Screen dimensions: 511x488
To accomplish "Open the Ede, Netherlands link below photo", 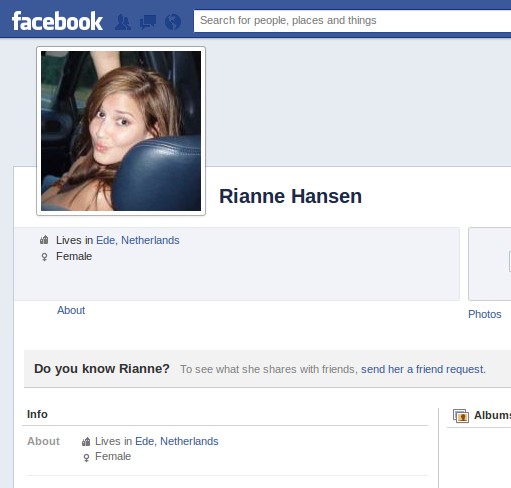I will [138, 240].
